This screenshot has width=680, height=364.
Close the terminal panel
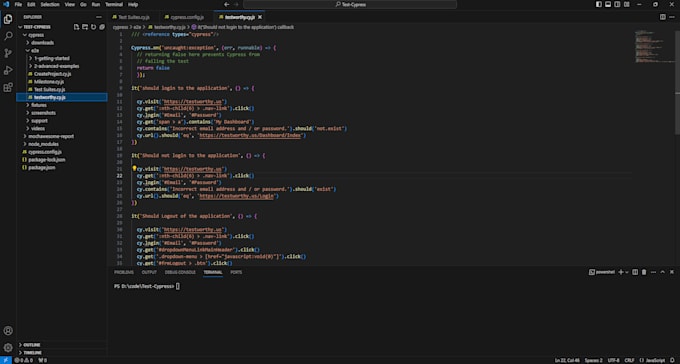[x=672, y=272]
